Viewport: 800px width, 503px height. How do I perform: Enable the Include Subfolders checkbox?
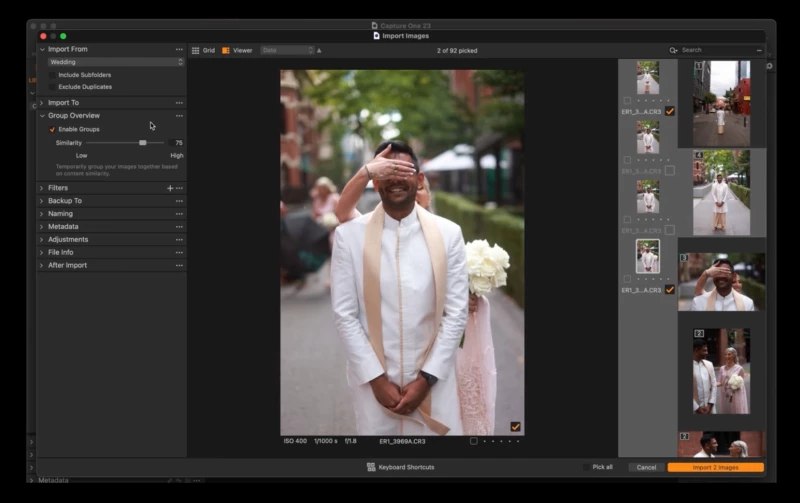pos(52,75)
